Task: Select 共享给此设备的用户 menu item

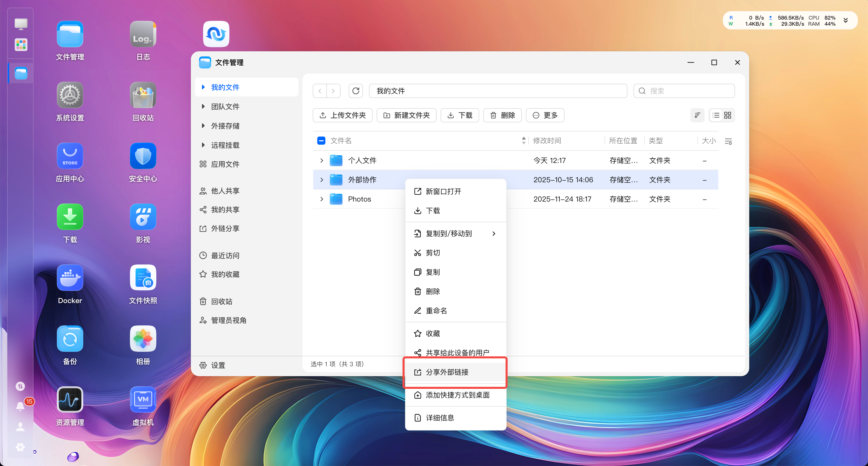Action: pos(456,353)
